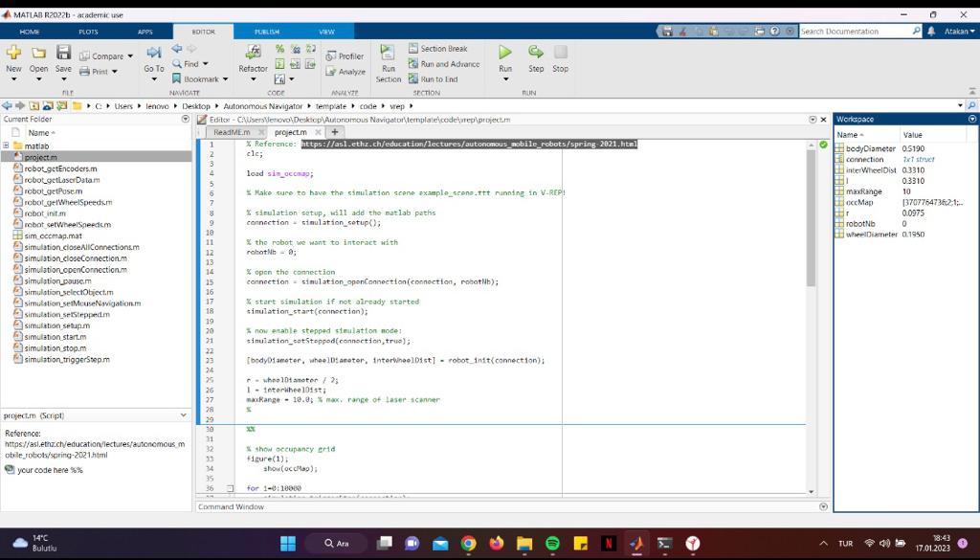Click the up one folder icon
The image size is (980, 560).
coord(33,105)
